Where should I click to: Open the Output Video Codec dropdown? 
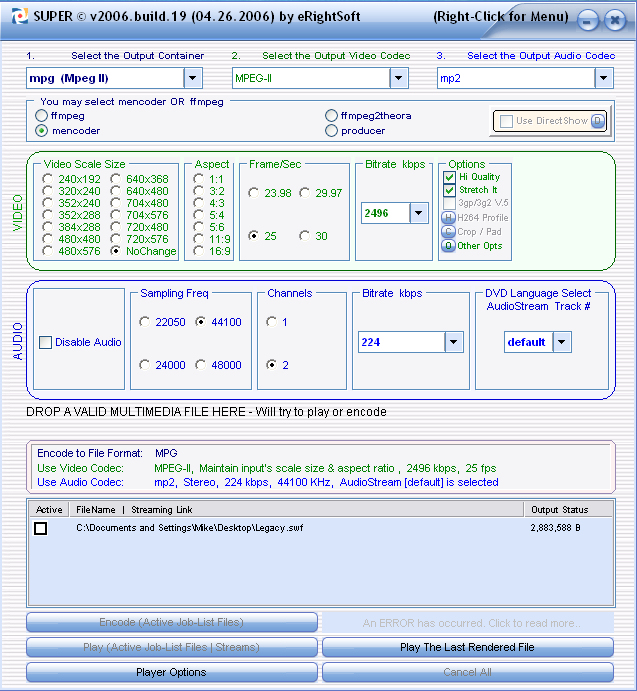(x=399, y=78)
